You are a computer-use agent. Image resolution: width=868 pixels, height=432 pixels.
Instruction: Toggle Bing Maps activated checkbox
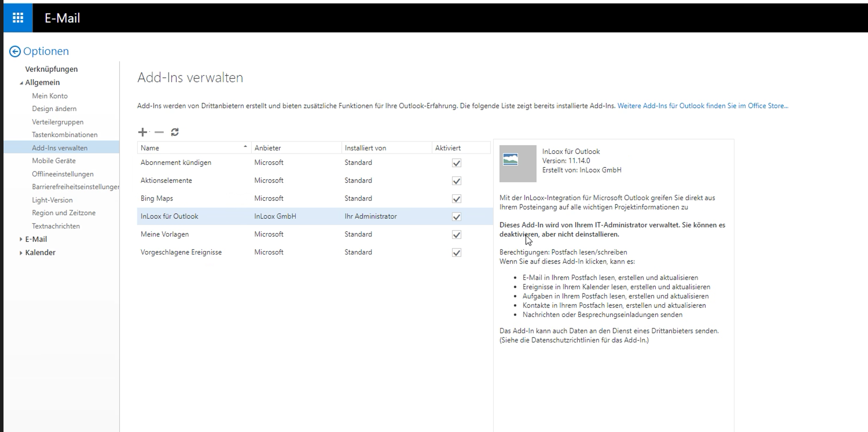coord(457,199)
